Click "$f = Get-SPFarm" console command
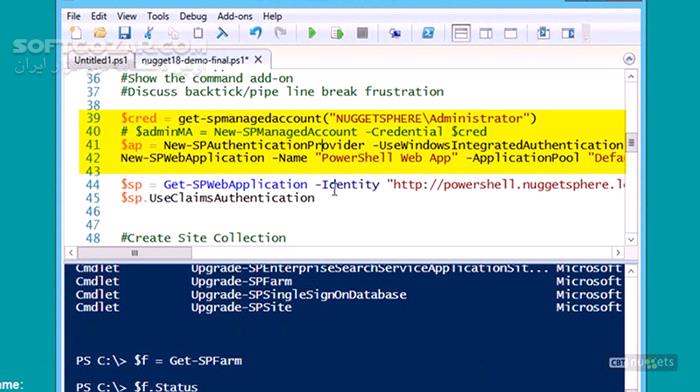Screen dimensions: 700x392 point(188,361)
